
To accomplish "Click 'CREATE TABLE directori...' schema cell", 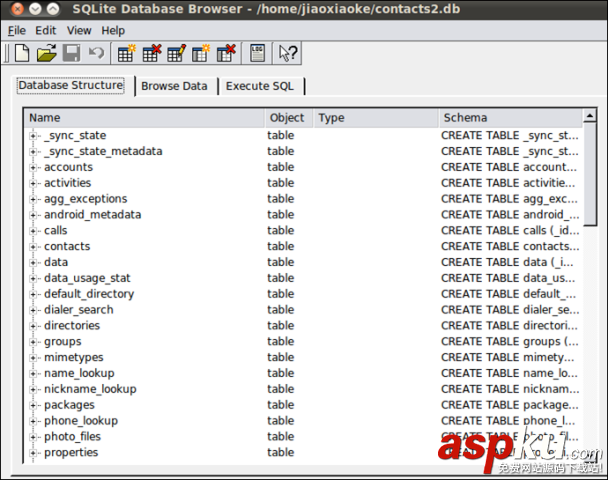I will pos(509,326).
